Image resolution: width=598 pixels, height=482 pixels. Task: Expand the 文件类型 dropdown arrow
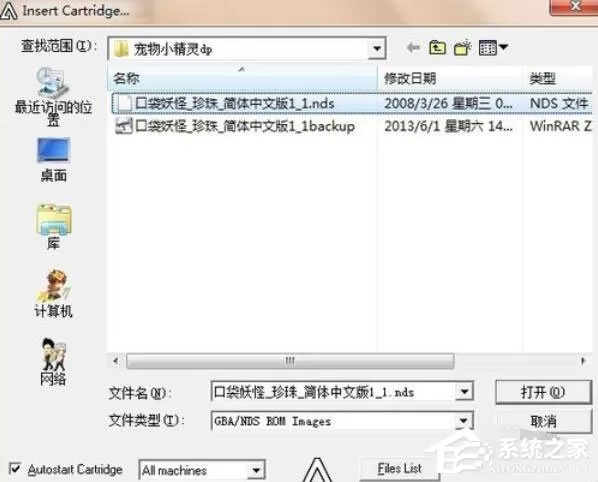tap(464, 421)
